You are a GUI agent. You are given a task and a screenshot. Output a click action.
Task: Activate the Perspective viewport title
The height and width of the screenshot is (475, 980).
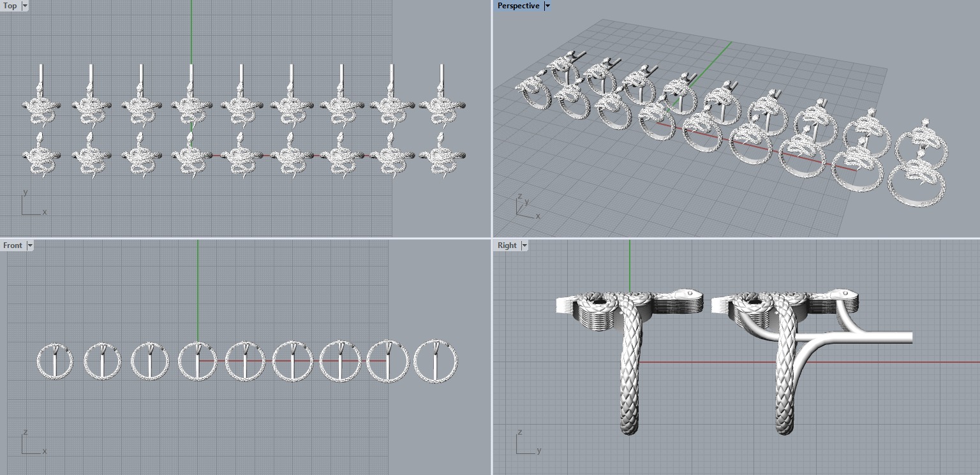519,6
